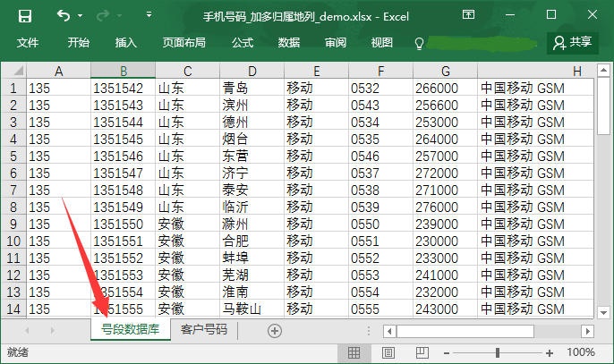614x364 pixels.
Task: Switch to Normal view icon
Action: click(x=354, y=352)
